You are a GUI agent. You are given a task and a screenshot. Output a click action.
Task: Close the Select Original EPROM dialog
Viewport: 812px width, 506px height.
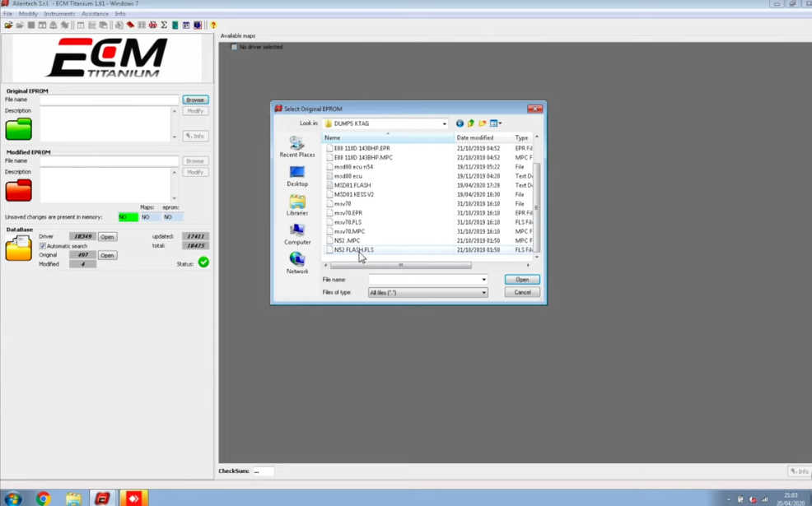(x=534, y=109)
